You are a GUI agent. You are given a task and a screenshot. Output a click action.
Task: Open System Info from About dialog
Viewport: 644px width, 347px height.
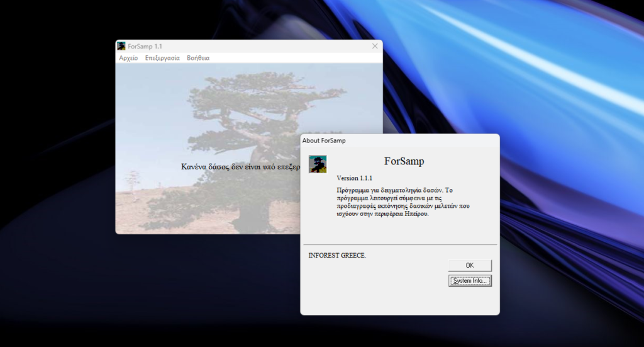tap(470, 281)
